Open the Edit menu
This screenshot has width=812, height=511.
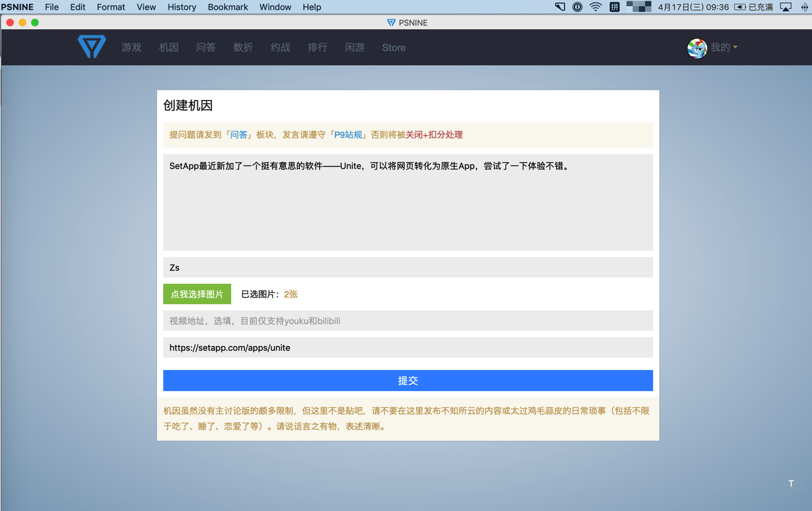tap(78, 7)
